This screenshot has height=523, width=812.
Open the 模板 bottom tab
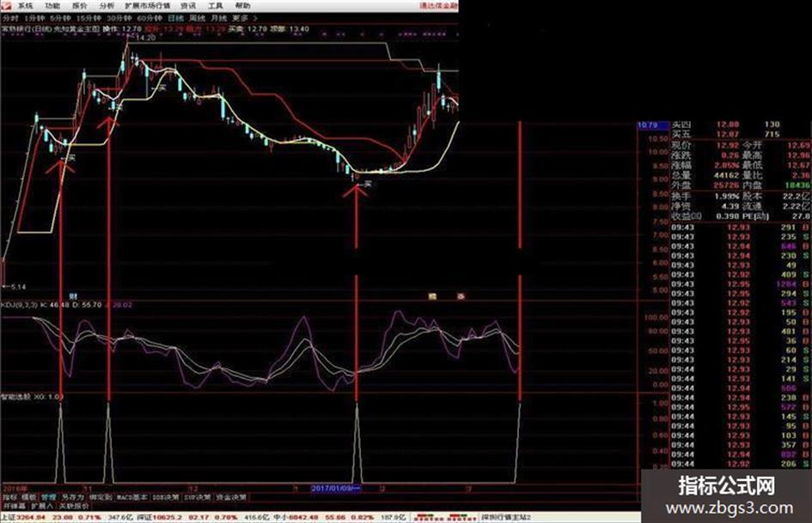29,497
